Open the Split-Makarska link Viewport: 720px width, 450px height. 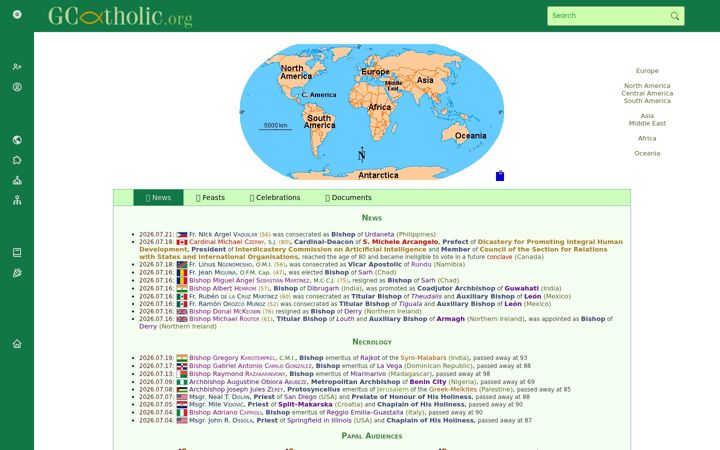[x=305, y=405]
